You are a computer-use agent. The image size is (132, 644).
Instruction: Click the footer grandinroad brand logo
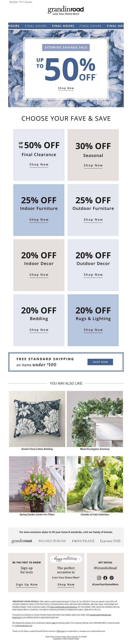22,541
